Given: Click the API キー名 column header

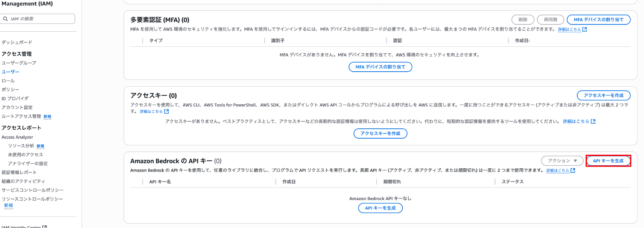Looking at the screenshot, I should pyautogui.click(x=160, y=182).
